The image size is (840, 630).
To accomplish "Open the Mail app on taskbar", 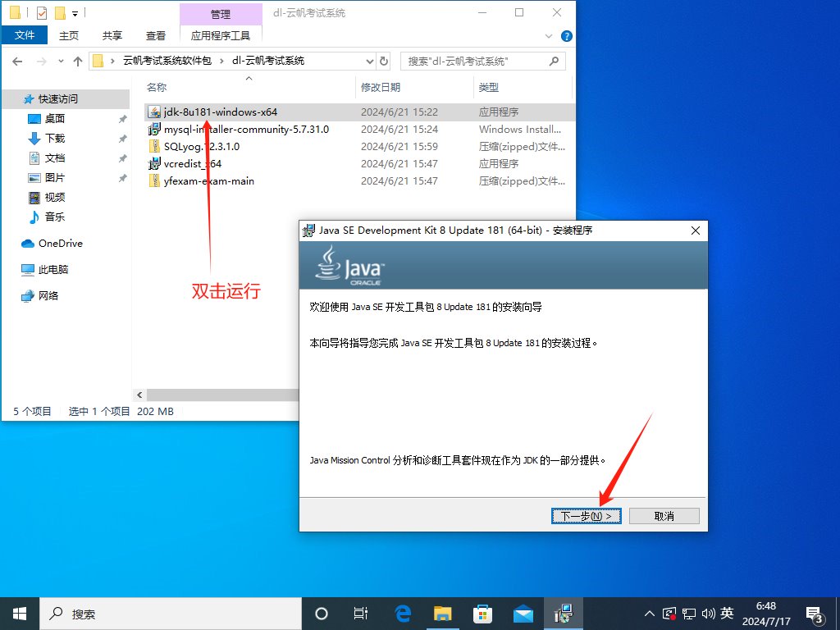I will tap(523, 614).
